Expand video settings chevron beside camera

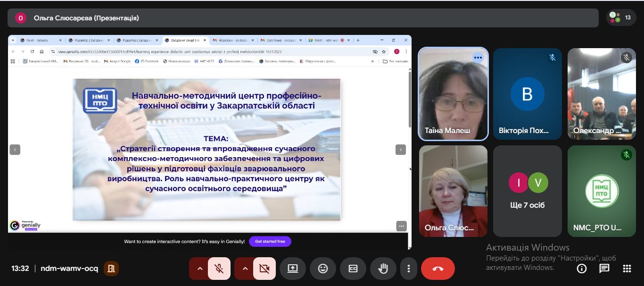tap(245, 269)
